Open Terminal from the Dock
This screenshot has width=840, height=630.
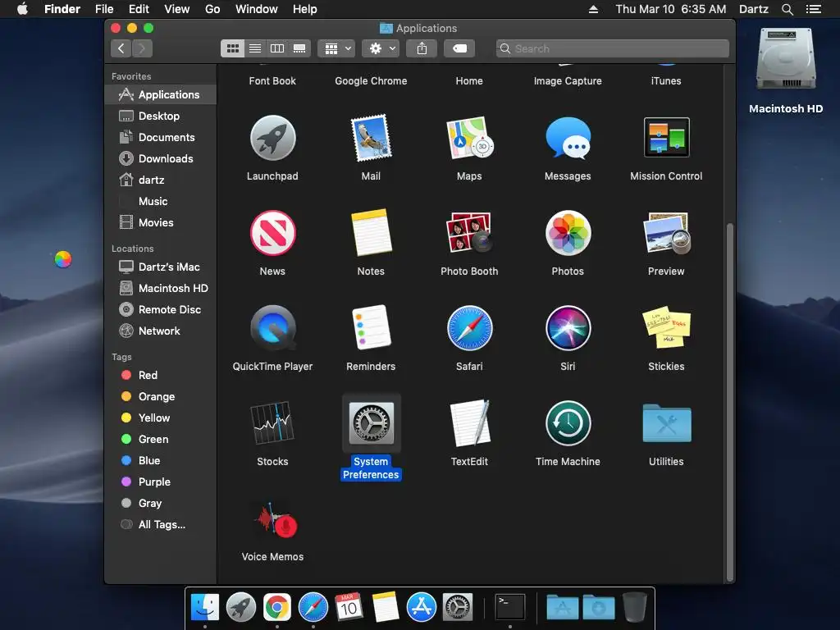(x=509, y=607)
